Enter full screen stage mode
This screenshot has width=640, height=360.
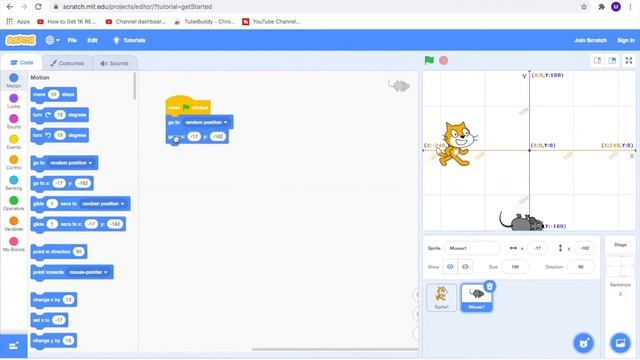[629, 60]
